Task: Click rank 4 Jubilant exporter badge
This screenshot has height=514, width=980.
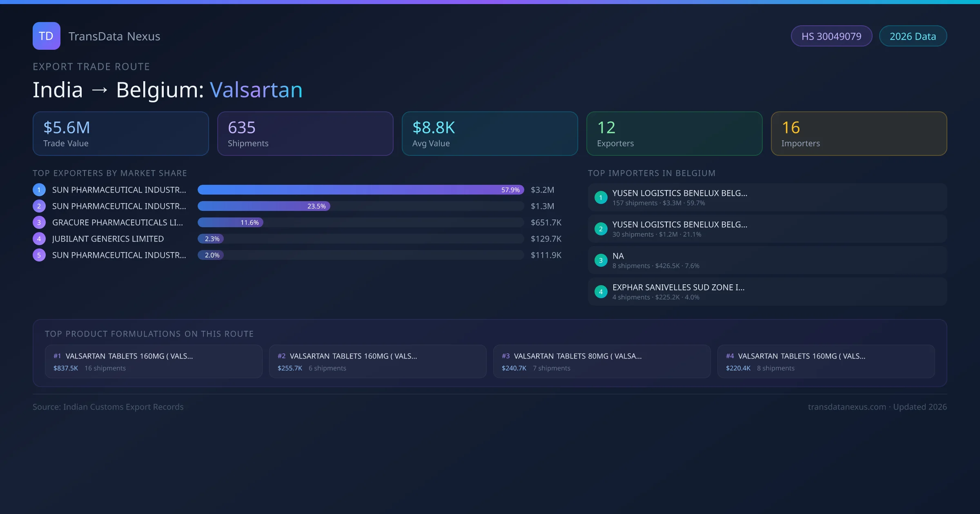Action: tap(39, 239)
